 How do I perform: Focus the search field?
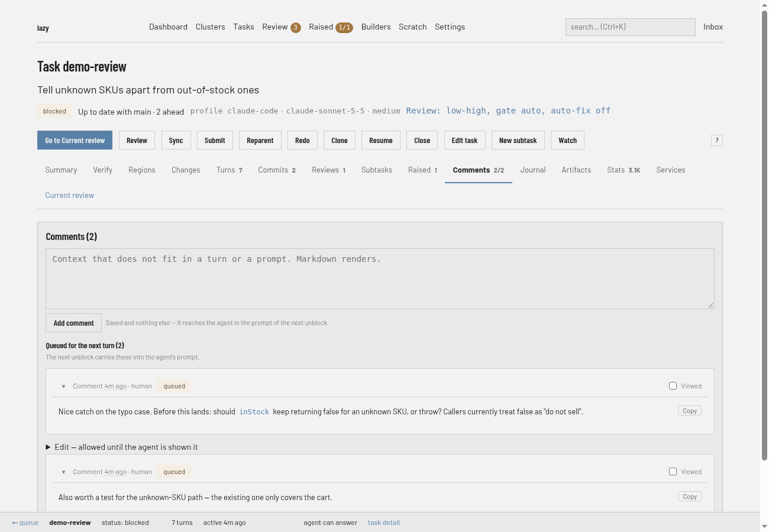631,27
